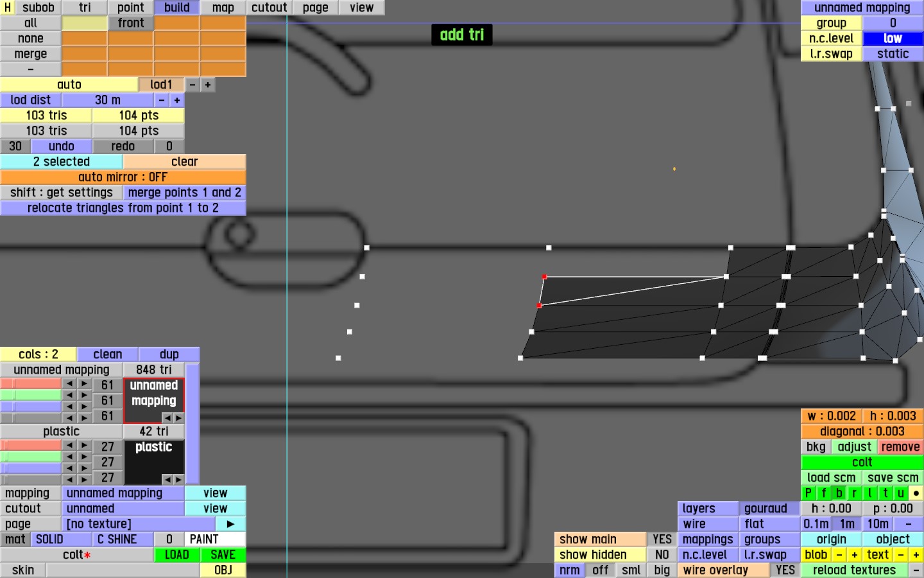Increase blue with unnamed mapping's right arrow
The image size is (924, 578).
[84, 407]
